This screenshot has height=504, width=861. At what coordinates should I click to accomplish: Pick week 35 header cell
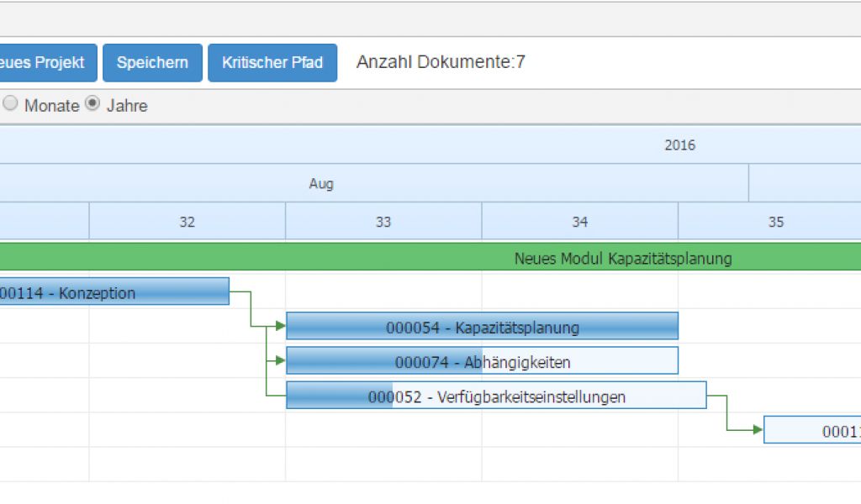pos(775,222)
